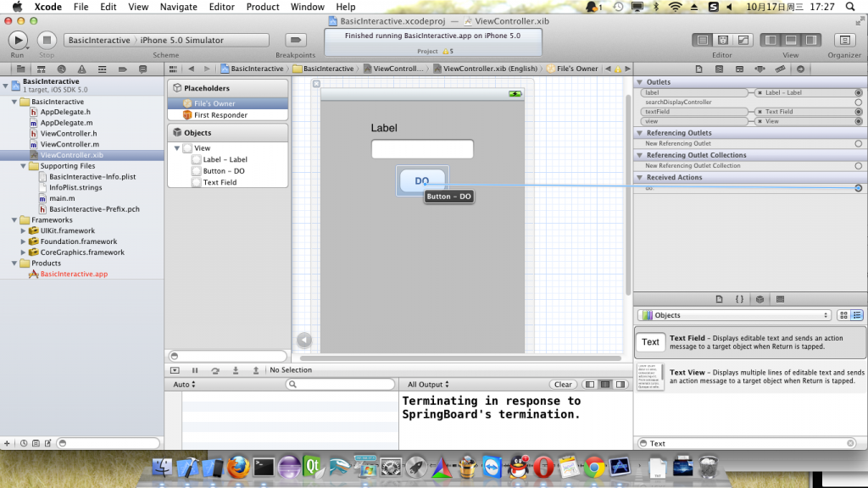Collapse the Outlets section

[x=640, y=82]
